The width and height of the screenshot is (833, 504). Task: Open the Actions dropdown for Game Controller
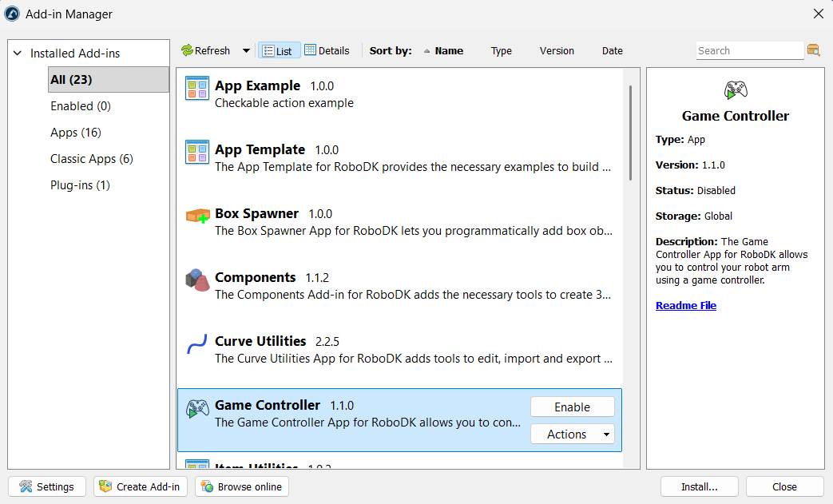point(572,434)
